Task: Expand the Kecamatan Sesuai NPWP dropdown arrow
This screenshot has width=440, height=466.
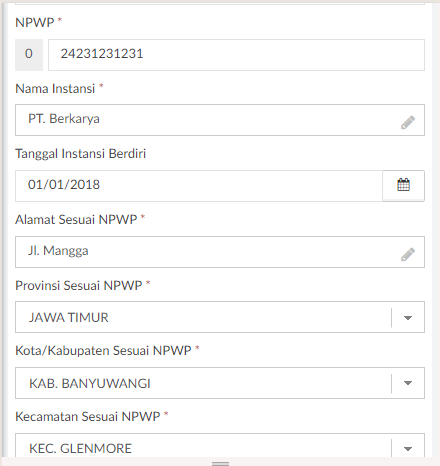Action: coord(408,449)
